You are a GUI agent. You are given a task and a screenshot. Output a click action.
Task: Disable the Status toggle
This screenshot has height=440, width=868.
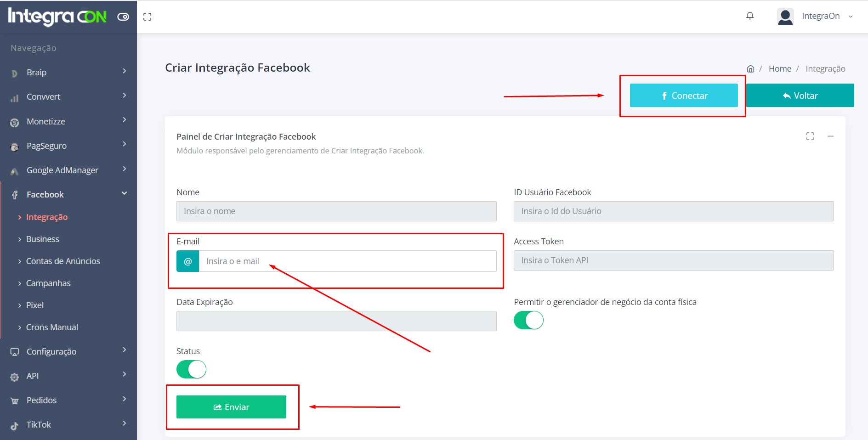click(x=191, y=369)
